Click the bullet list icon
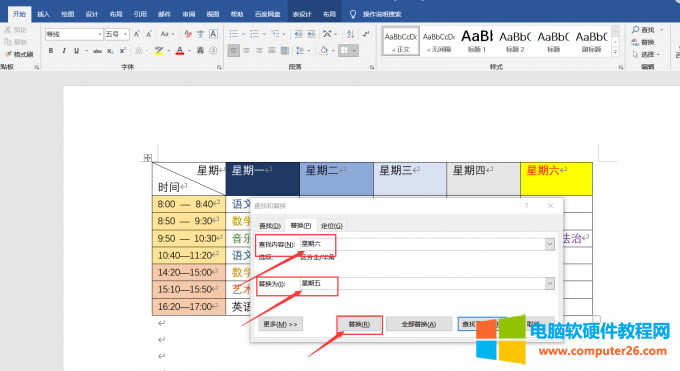This screenshot has height=371, width=680. [x=233, y=34]
